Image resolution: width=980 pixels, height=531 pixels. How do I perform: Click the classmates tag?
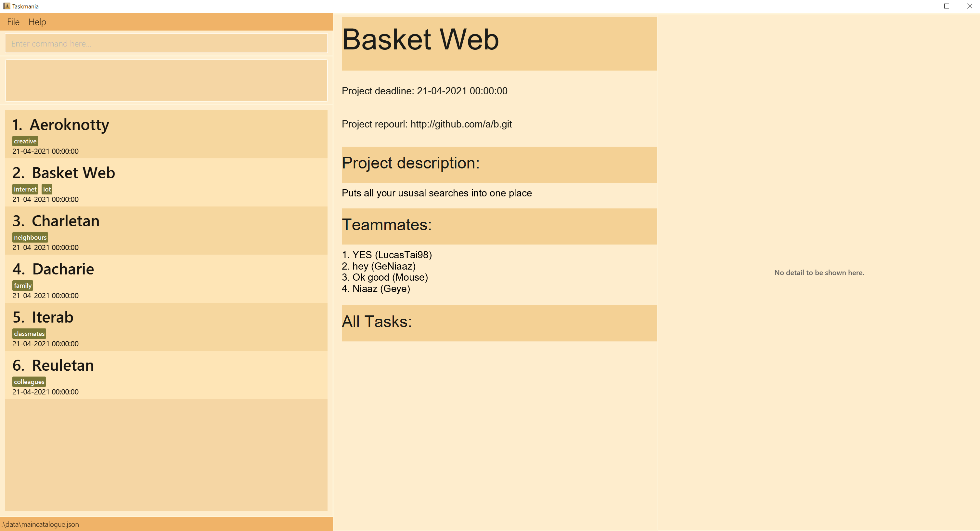(x=29, y=334)
